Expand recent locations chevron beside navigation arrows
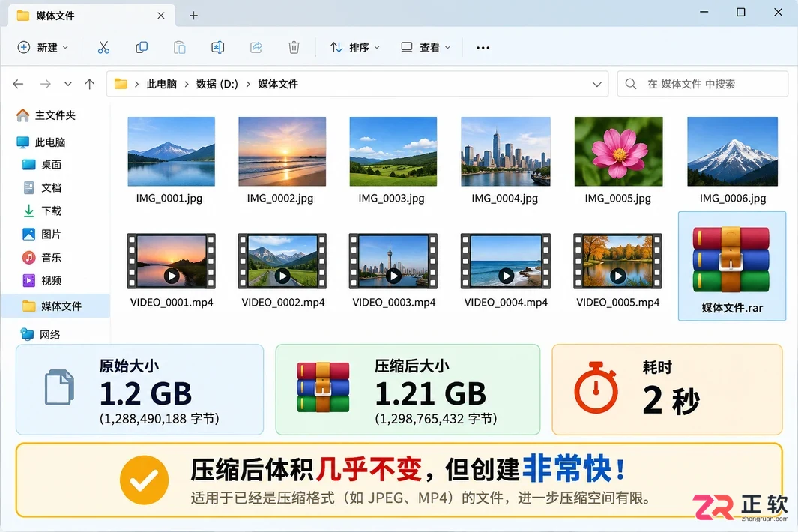The height and width of the screenshot is (532, 798). [x=67, y=84]
